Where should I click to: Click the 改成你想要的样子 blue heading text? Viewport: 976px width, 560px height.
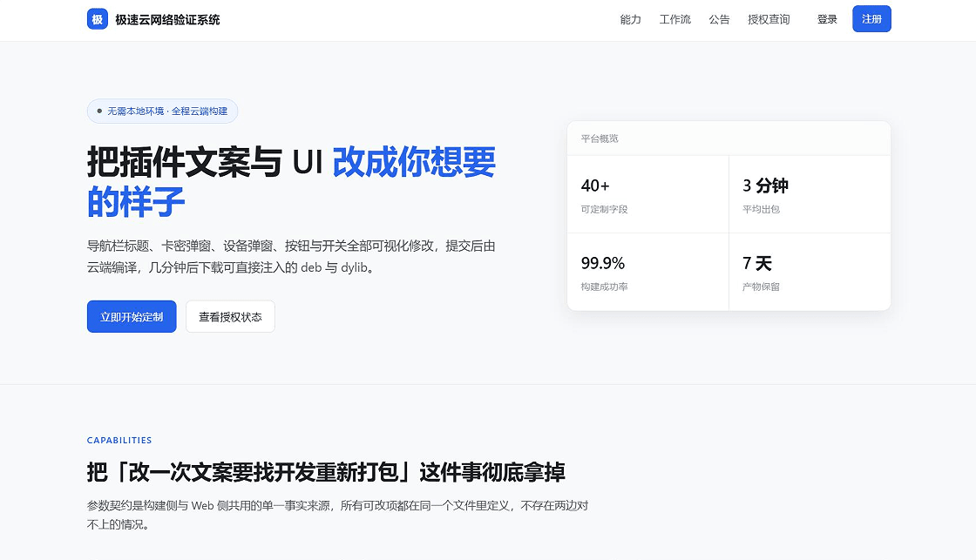[x=291, y=182]
